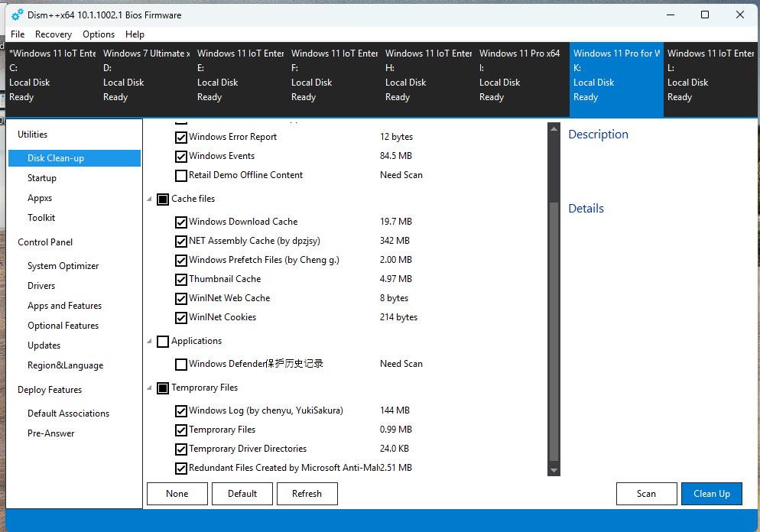760x532 pixels.
Task: Select the D: Windows 7 Ultimate image tab
Action: pyautogui.click(x=146, y=79)
